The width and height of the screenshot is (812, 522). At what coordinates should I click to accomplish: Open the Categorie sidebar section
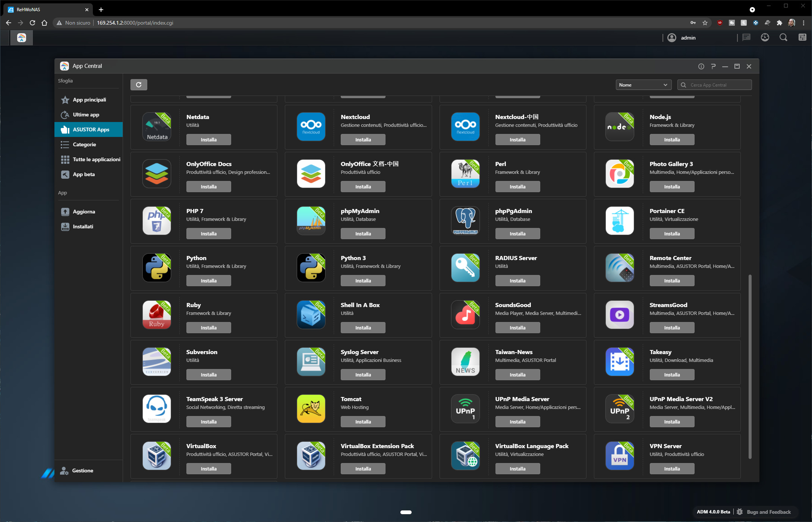pyautogui.click(x=84, y=144)
